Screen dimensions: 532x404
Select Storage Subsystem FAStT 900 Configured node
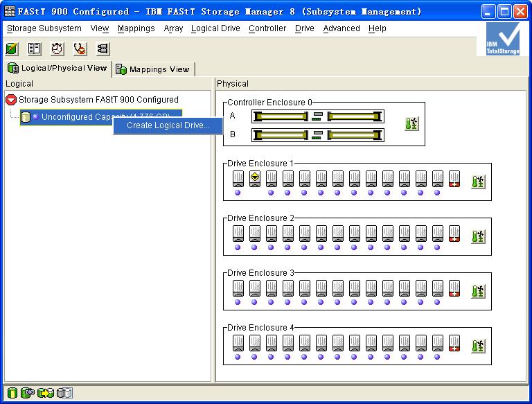(x=92, y=100)
